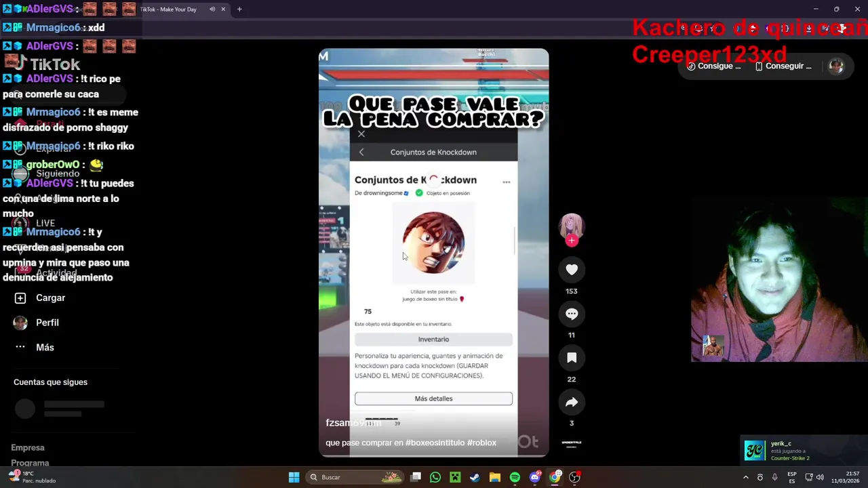Open the video author's round avatar
868x488 pixels.
tap(572, 225)
